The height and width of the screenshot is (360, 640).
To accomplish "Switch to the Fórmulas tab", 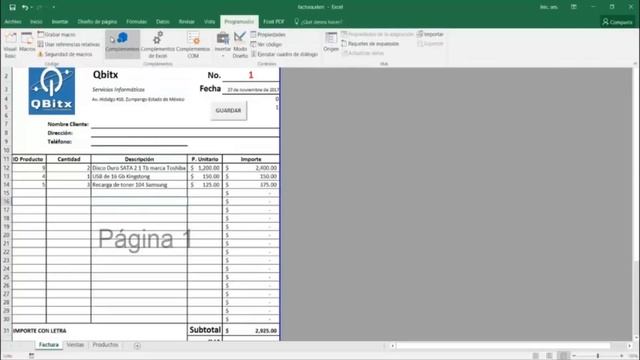I will [136, 22].
